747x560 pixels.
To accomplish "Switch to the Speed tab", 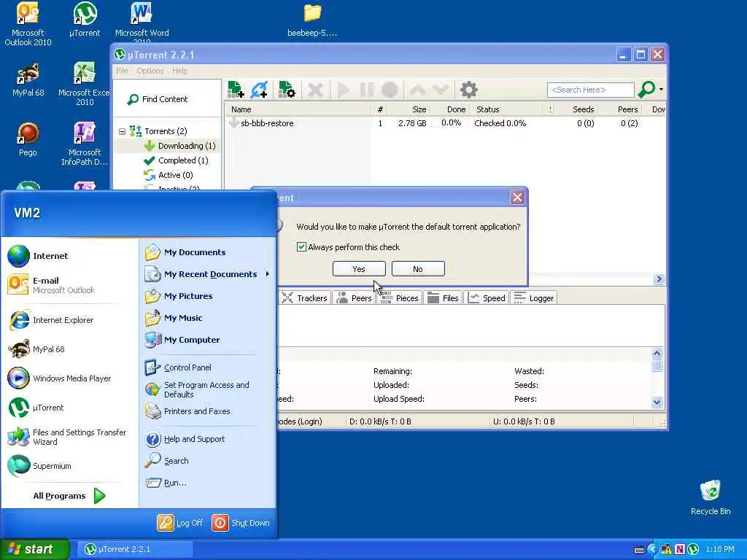I will pyautogui.click(x=487, y=298).
